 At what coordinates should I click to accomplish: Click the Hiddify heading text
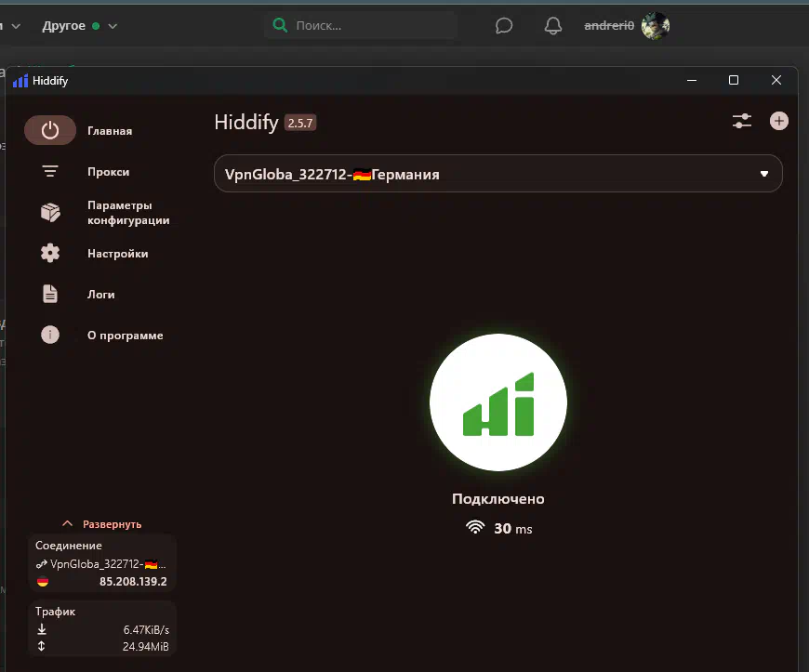tap(246, 123)
